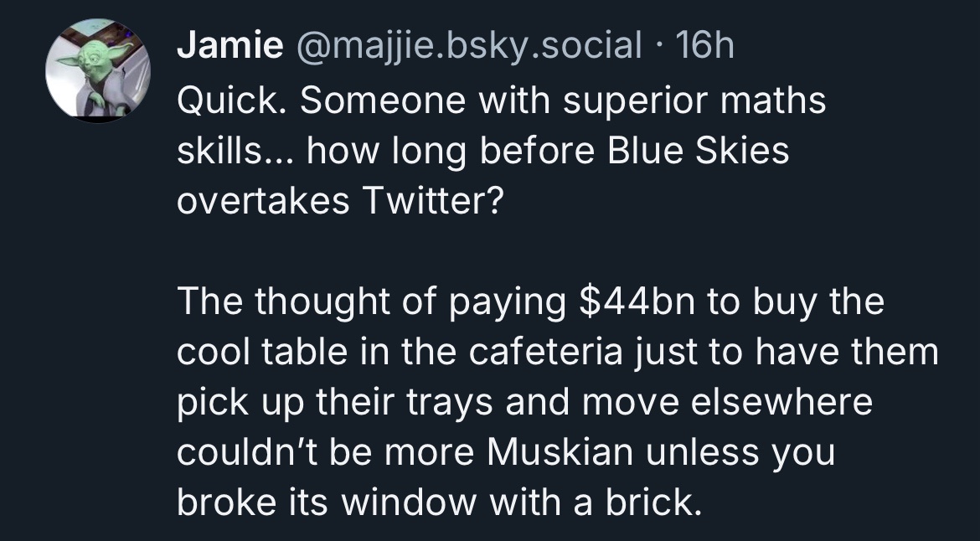
Task: Click the text "overtakes Twitter?"
Action: (x=340, y=200)
